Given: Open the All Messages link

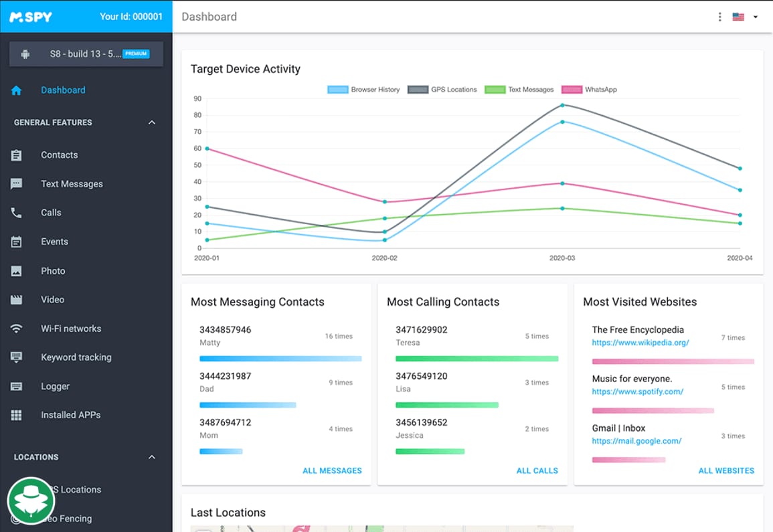Looking at the screenshot, I should [x=332, y=470].
